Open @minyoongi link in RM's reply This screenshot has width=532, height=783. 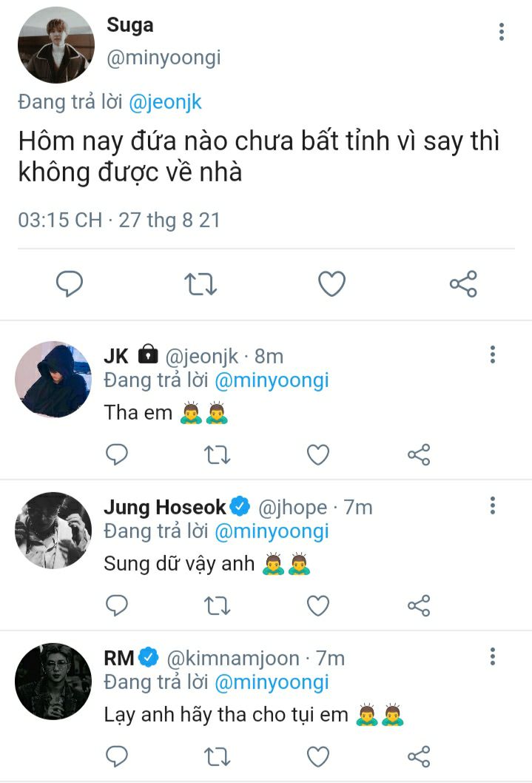point(272,682)
